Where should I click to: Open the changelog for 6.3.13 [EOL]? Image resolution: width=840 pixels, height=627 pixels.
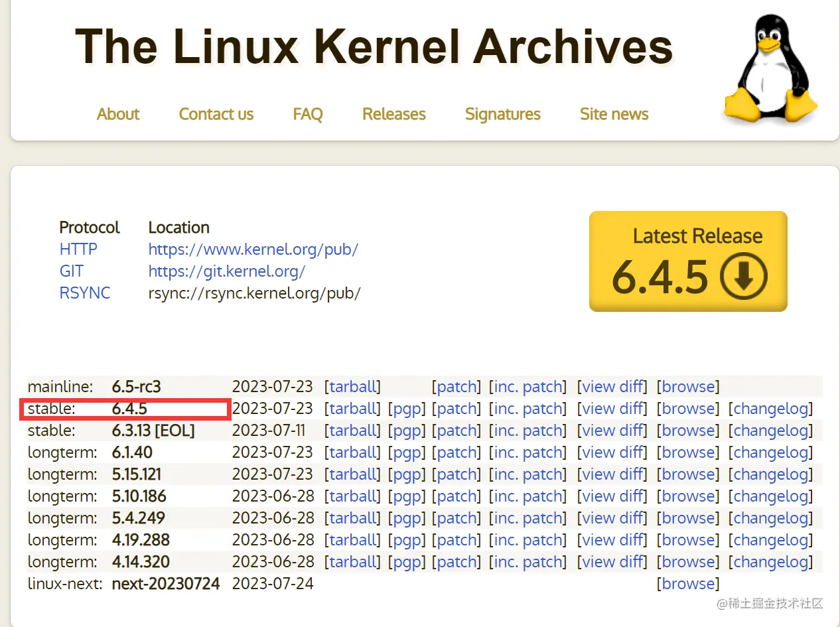[771, 431]
